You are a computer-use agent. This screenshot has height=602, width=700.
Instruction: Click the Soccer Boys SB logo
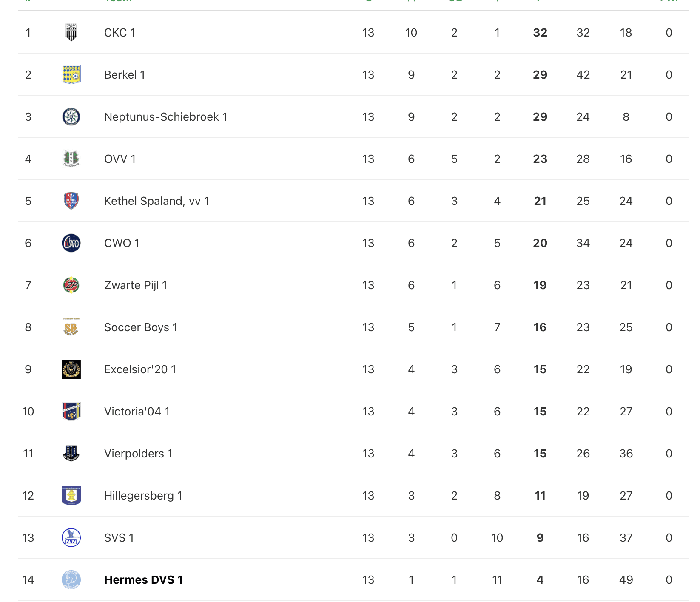click(71, 327)
